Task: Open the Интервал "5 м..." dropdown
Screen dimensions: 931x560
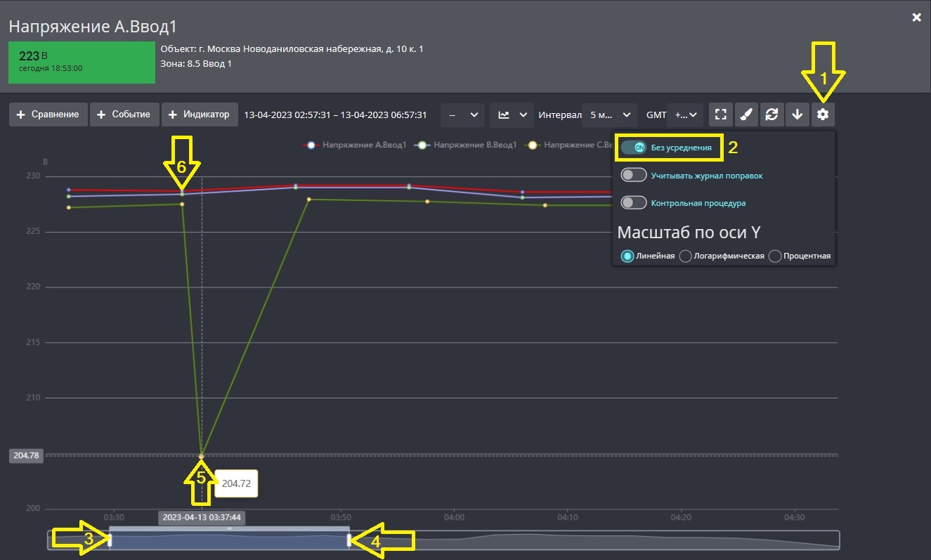Action: click(x=609, y=115)
